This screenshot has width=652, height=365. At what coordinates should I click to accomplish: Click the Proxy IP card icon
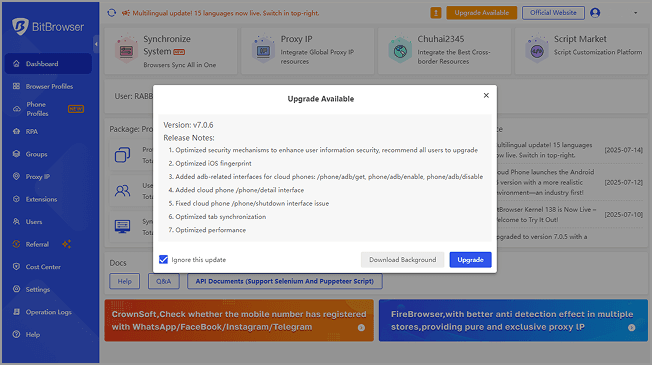click(263, 49)
